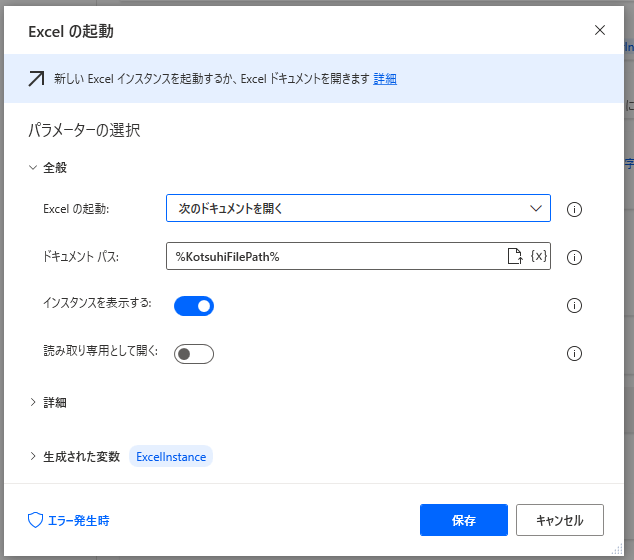Image resolution: width=634 pixels, height=560 pixels.
Task: Close the Excel の起動 dialog with X
Action: click(600, 30)
